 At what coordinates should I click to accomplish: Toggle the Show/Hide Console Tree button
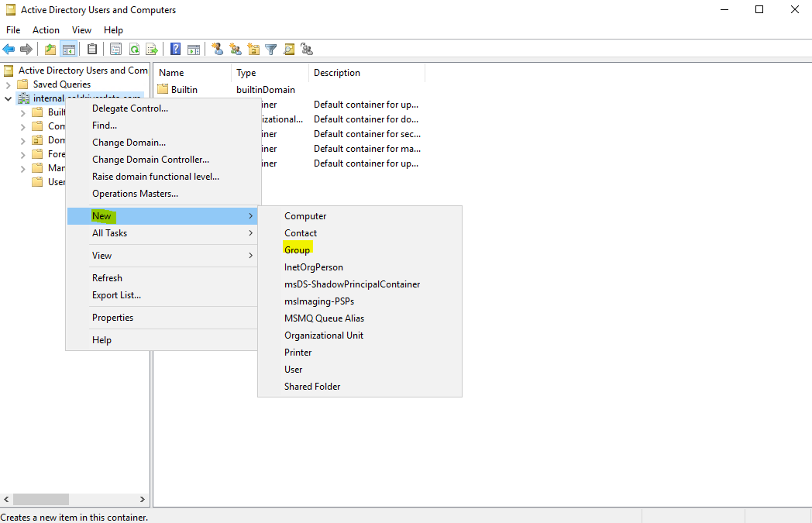pos(69,50)
